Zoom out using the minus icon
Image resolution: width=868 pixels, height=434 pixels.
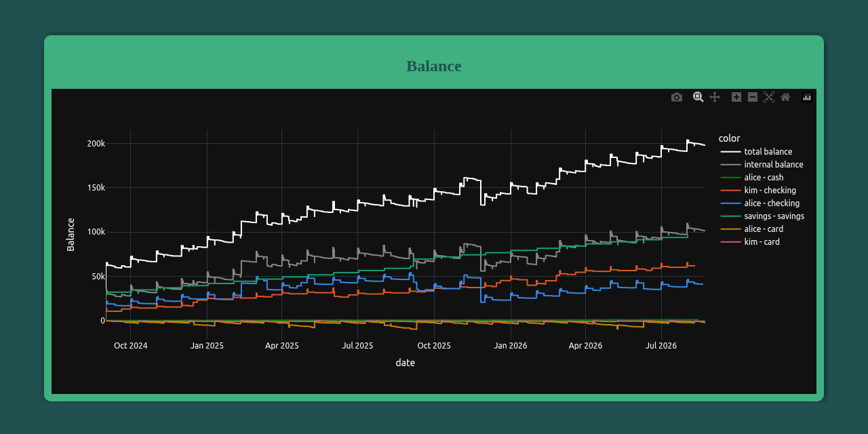point(753,97)
